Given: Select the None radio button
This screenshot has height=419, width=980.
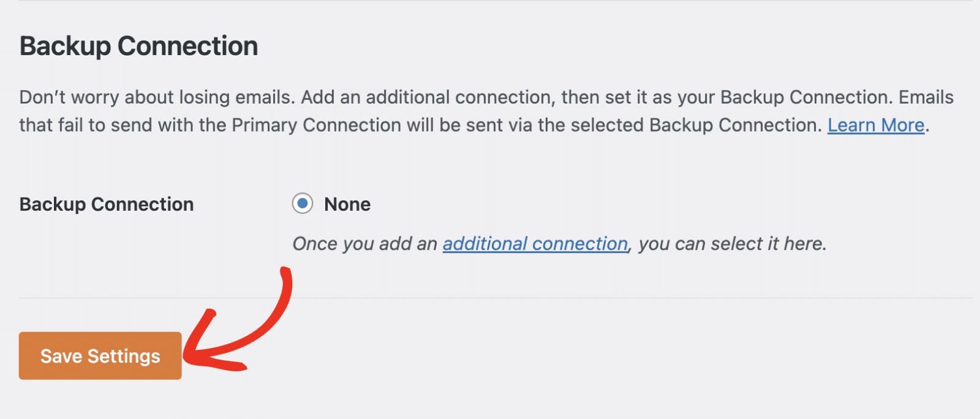Looking at the screenshot, I should tap(303, 203).
